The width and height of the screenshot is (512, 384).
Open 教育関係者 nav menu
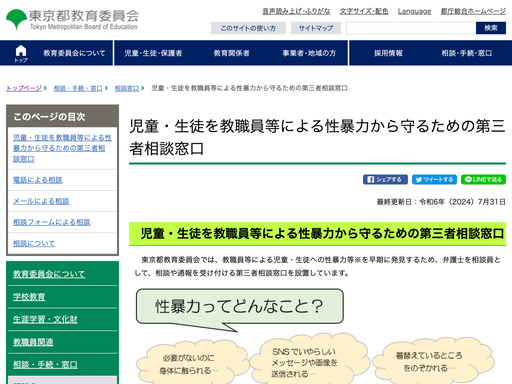pos(232,53)
